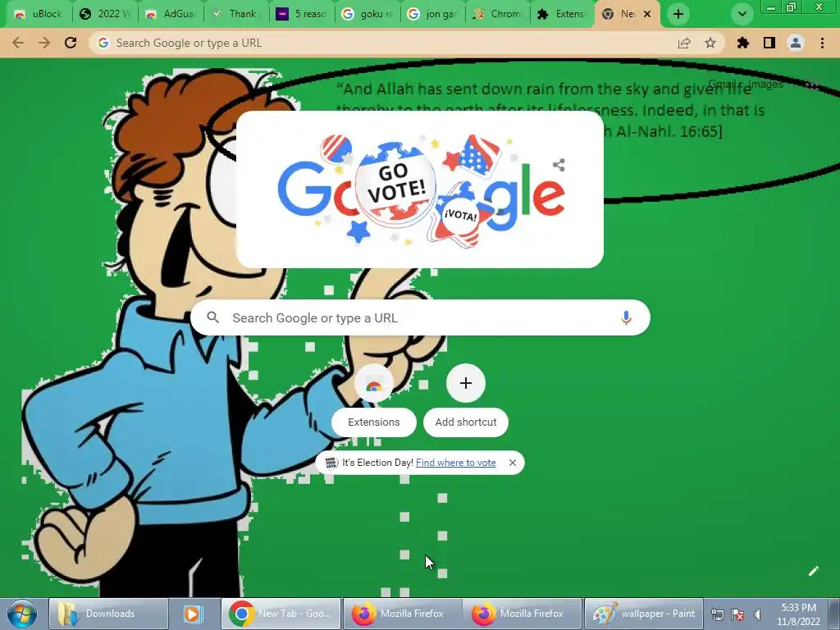
Task: Open the clock showing 5:33 PM
Action: click(x=799, y=614)
